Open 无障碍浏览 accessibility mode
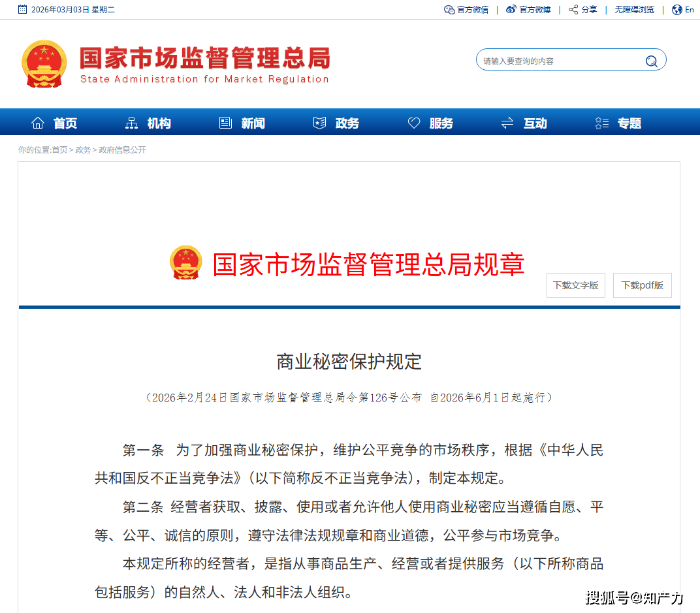Viewport: 700px width, 613px height. 634,9
